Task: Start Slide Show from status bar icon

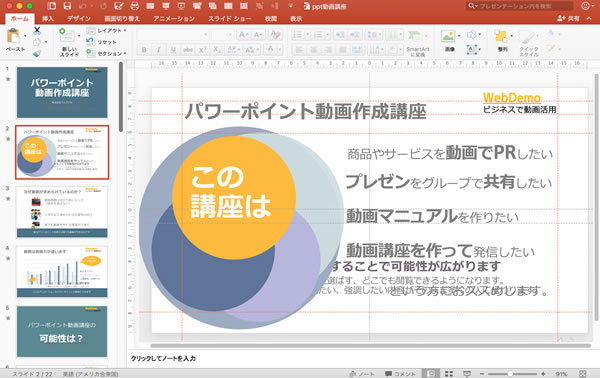Action: [467, 374]
